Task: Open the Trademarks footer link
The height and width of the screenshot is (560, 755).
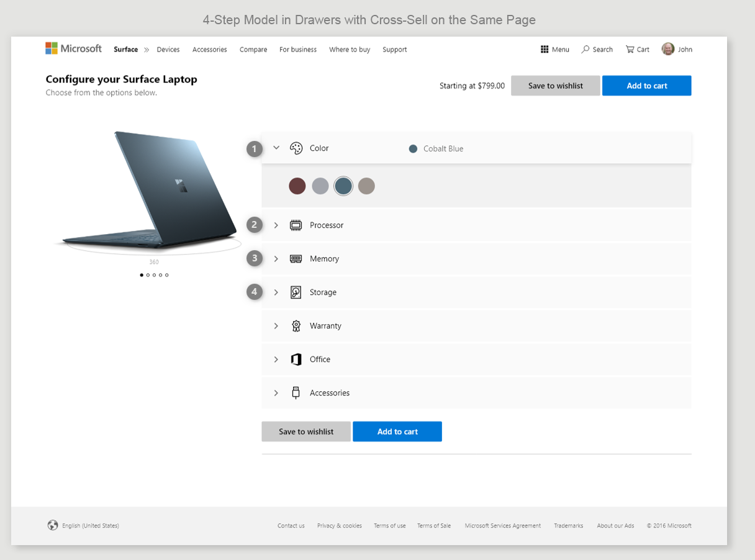Action: [569, 526]
